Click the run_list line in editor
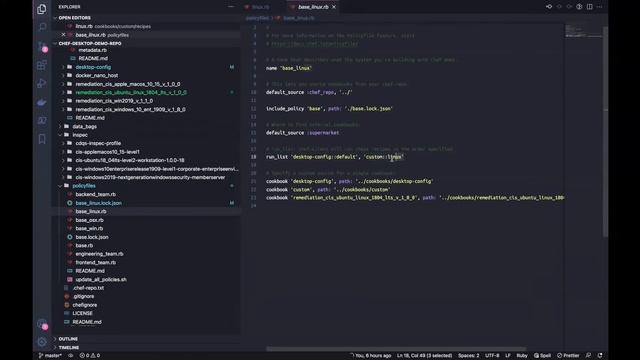640x360 pixels. [335, 157]
